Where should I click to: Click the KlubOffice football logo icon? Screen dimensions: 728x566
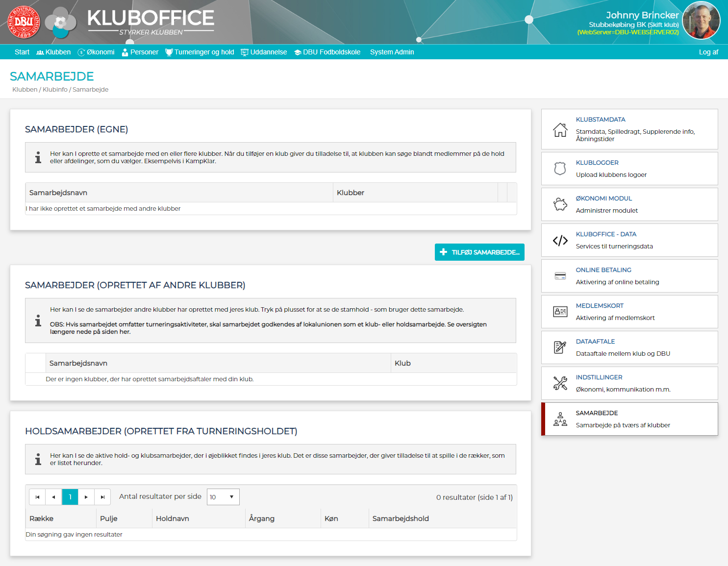[x=61, y=23]
